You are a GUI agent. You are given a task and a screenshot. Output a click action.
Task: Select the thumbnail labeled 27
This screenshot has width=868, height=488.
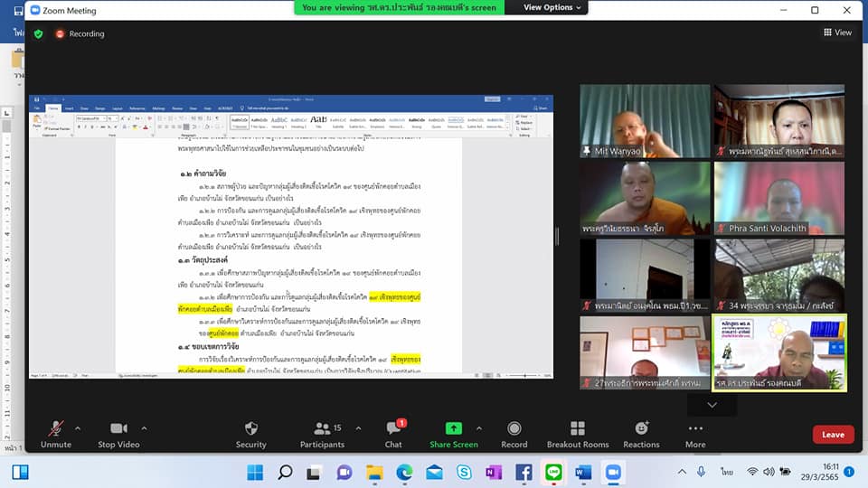[x=645, y=352]
